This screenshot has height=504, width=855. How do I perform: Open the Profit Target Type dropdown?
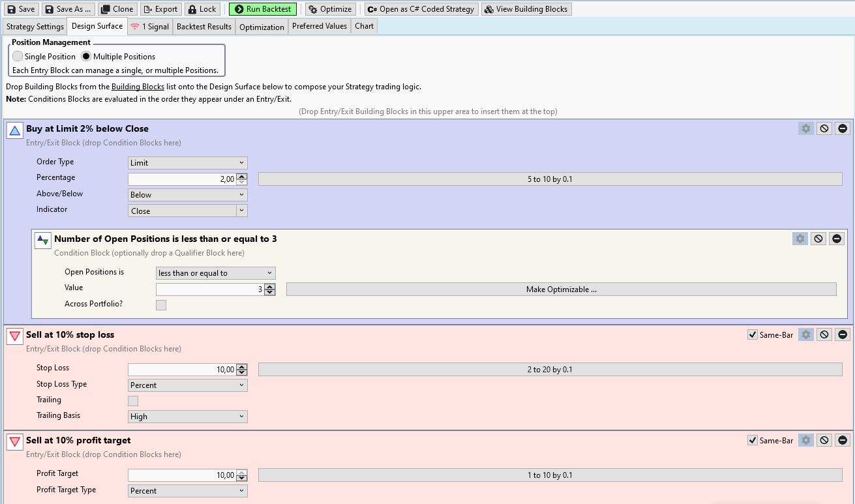pos(188,491)
